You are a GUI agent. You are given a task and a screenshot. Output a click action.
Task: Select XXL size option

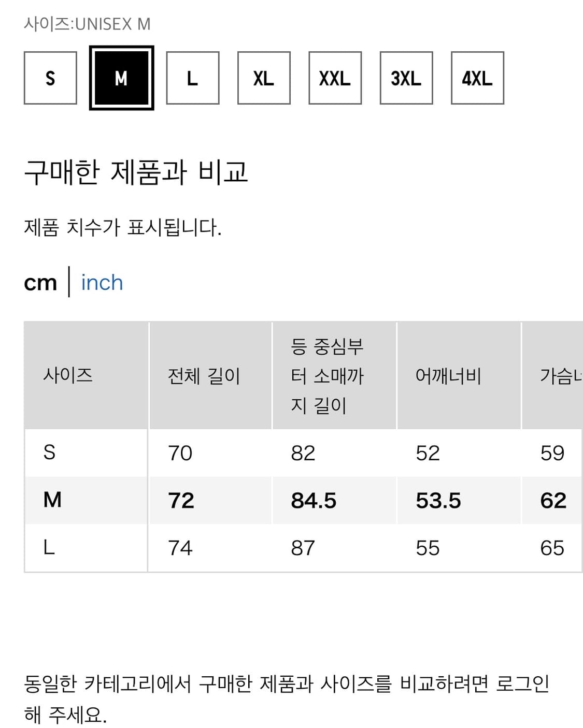coord(335,78)
